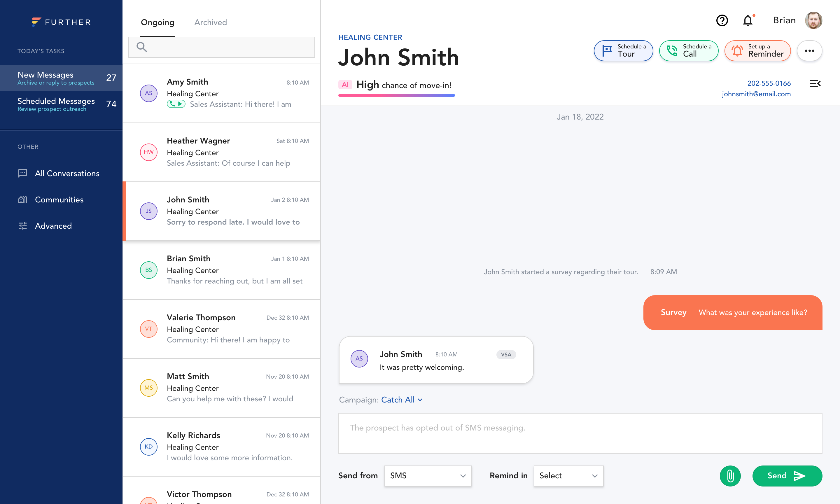Click the AS avatar in the chat message
The height and width of the screenshot is (504, 840).
click(359, 359)
